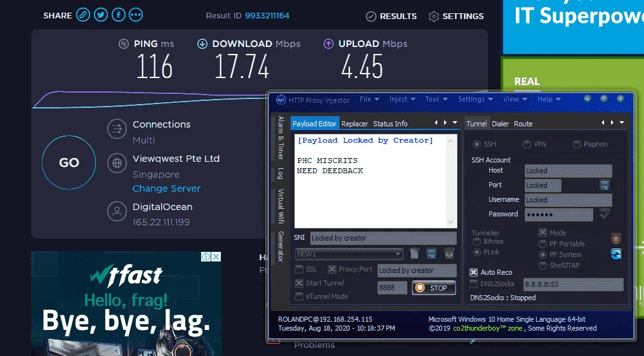Enable the DNS2Socks checkbox
Image resolution: width=644 pixels, height=356 pixels.
pyautogui.click(x=473, y=284)
